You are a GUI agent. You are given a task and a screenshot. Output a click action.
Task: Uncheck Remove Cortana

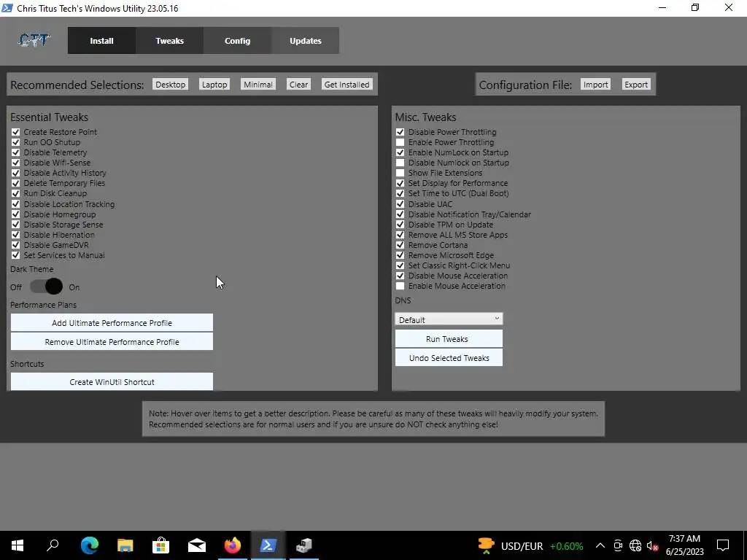point(400,245)
